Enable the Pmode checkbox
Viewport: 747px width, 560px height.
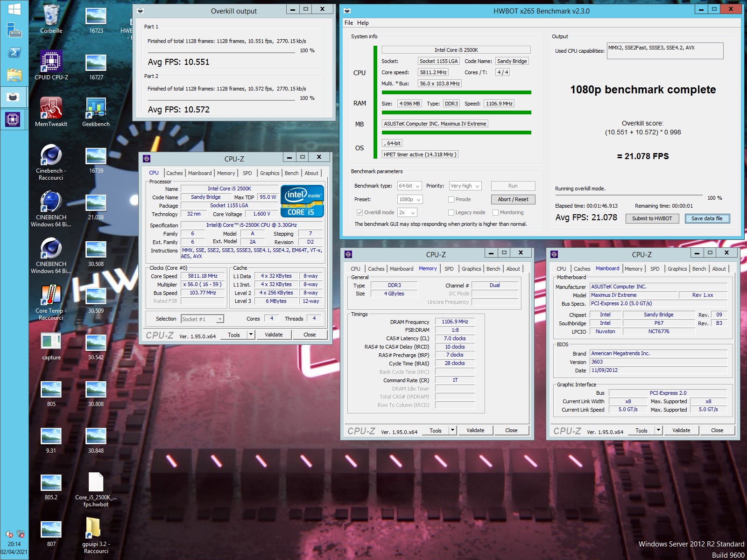point(451,199)
